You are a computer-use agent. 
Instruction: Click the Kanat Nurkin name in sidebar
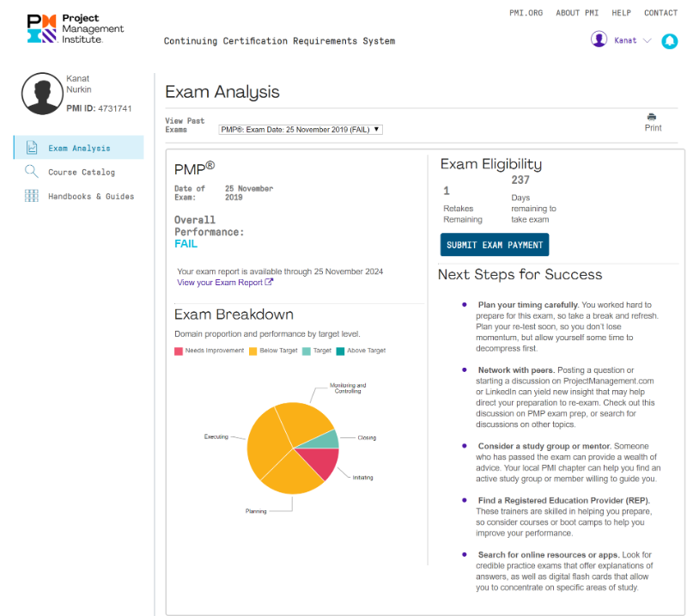79,83
